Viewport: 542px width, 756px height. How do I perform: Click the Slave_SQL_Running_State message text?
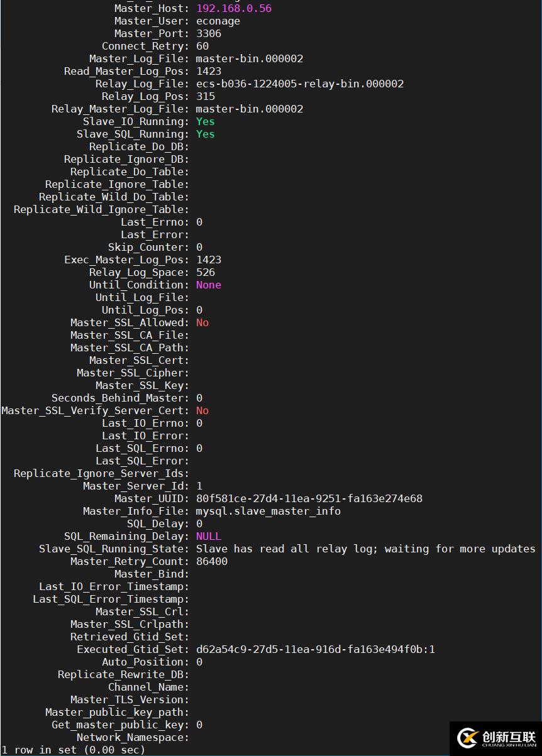click(366, 549)
